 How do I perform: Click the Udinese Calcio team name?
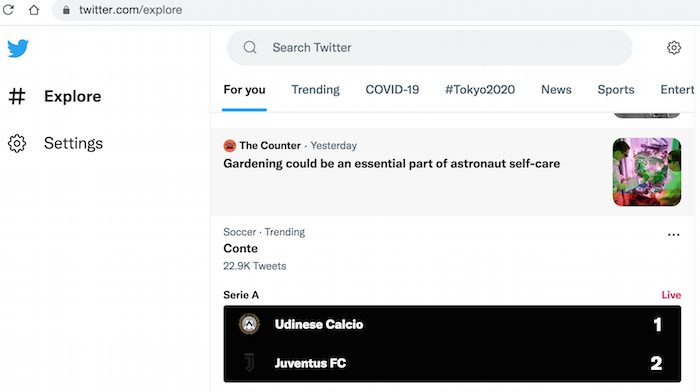319,325
